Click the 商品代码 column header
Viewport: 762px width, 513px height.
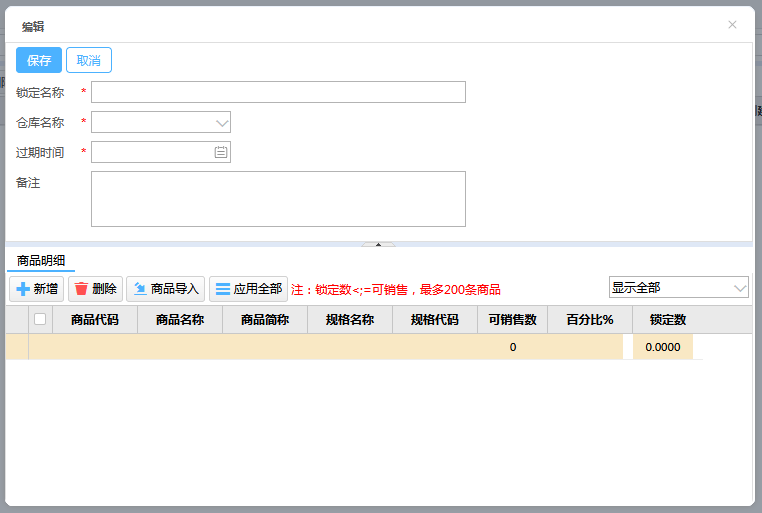95,320
